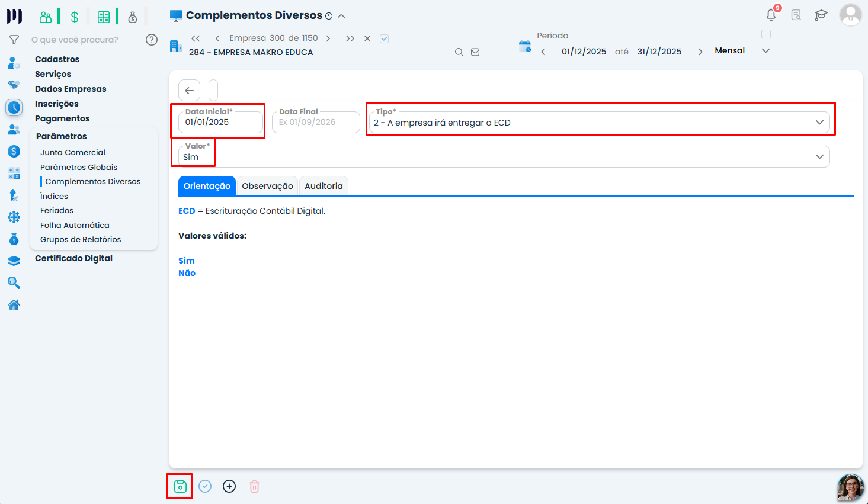
Task: Click the blue checkmark confirm icon at bottom
Action: pos(205,486)
